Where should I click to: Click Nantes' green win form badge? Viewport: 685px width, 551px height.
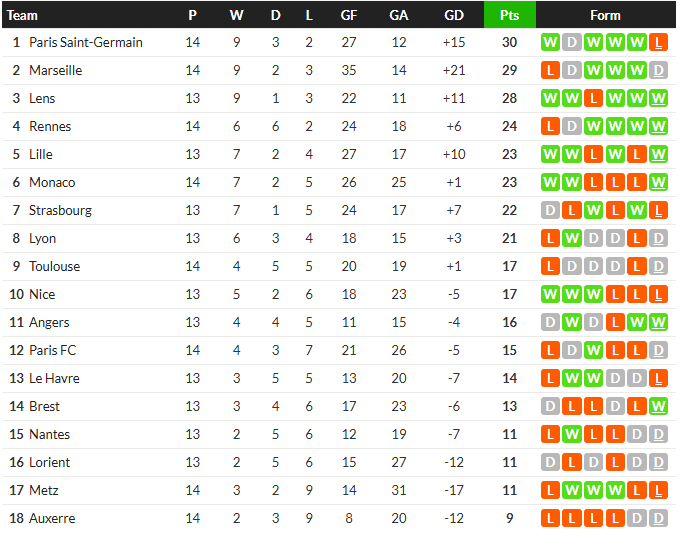571,435
